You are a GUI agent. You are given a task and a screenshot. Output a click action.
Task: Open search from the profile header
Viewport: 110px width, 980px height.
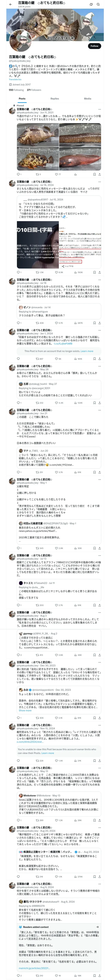click(98, 5)
